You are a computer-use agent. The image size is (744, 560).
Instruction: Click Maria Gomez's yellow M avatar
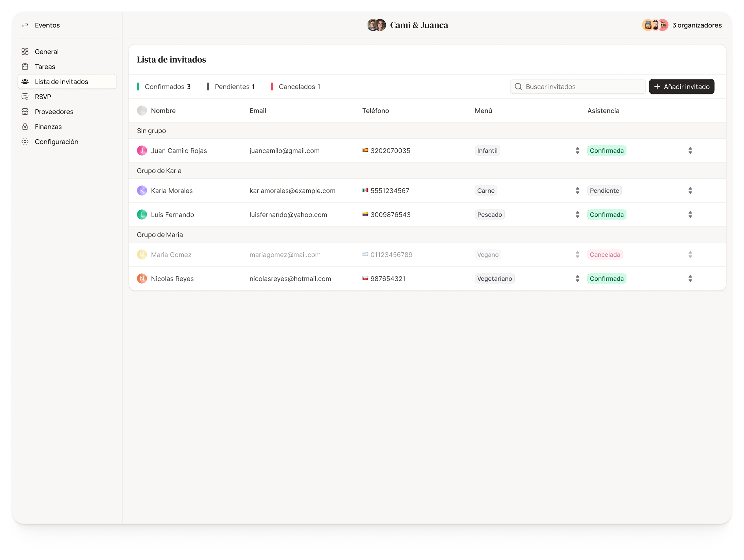point(142,254)
